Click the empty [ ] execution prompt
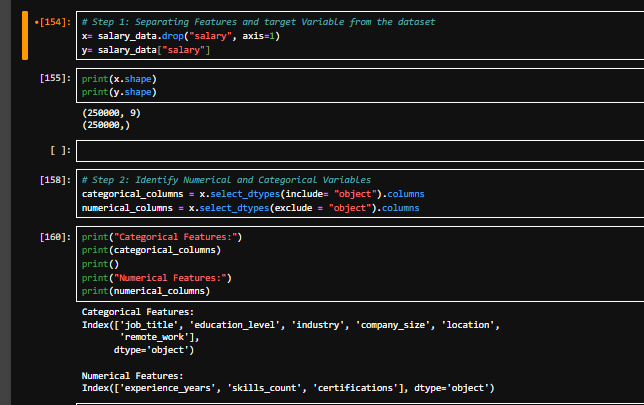 (x=60, y=150)
